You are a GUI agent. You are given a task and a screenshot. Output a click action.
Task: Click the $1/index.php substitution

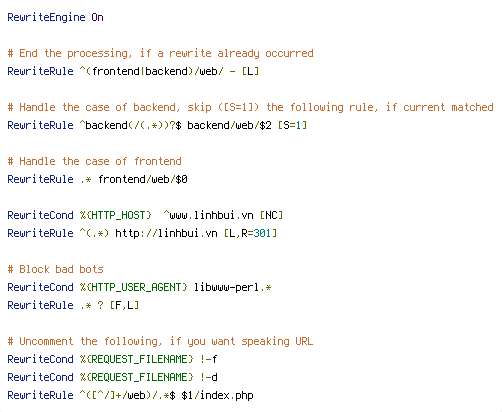(x=217, y=395)
